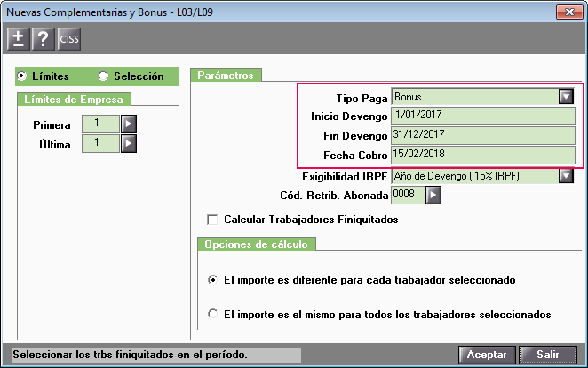
Task: Click the Cód. Retrib. Abonada field
Action: coord(408,195)
